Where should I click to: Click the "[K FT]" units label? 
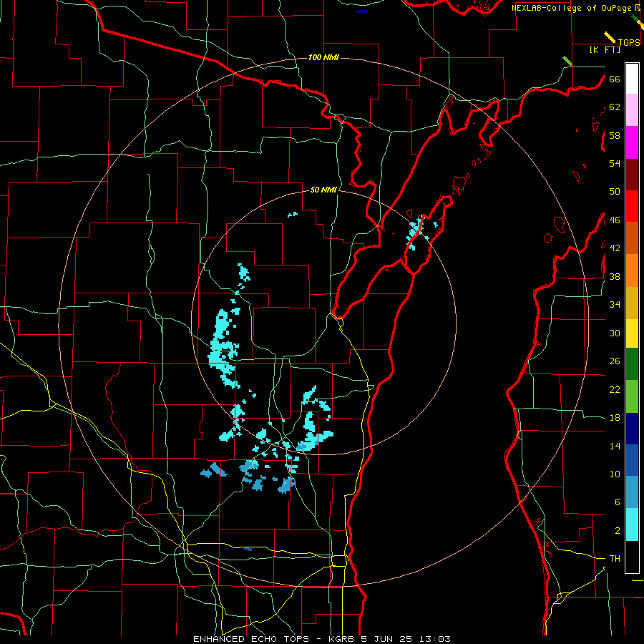click(605, 50)
